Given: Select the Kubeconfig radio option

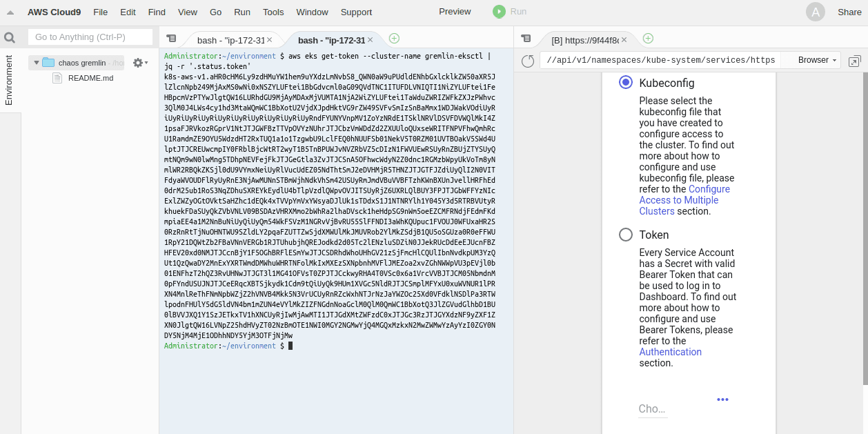Looking at the screenshot, I should click(626, 83).
